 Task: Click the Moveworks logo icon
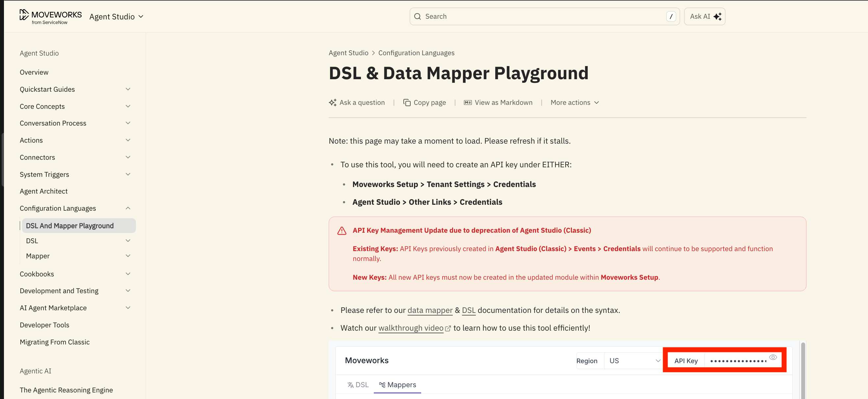(x=24, y=15)
